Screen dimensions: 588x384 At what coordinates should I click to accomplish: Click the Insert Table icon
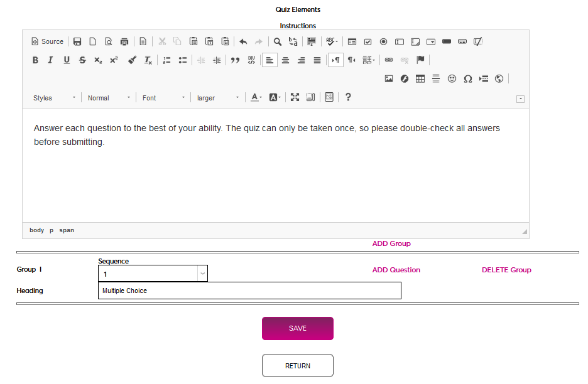(420, 79)
